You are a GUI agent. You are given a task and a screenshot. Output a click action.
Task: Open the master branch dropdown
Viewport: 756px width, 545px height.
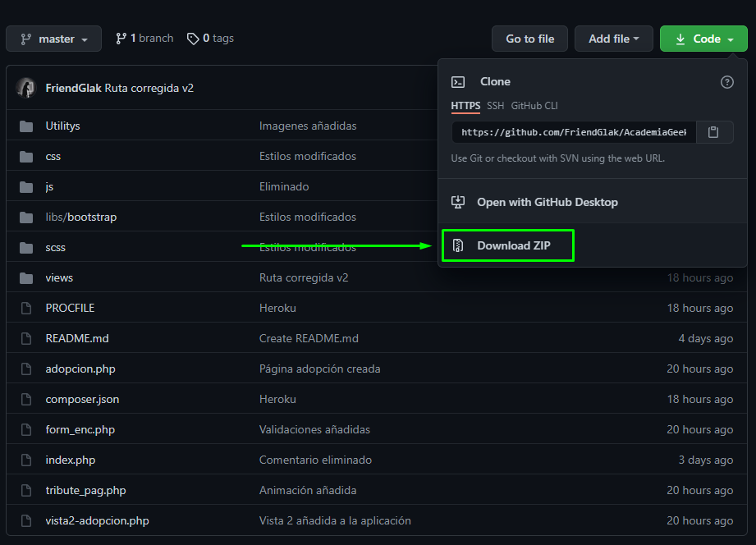click(53, 39)
